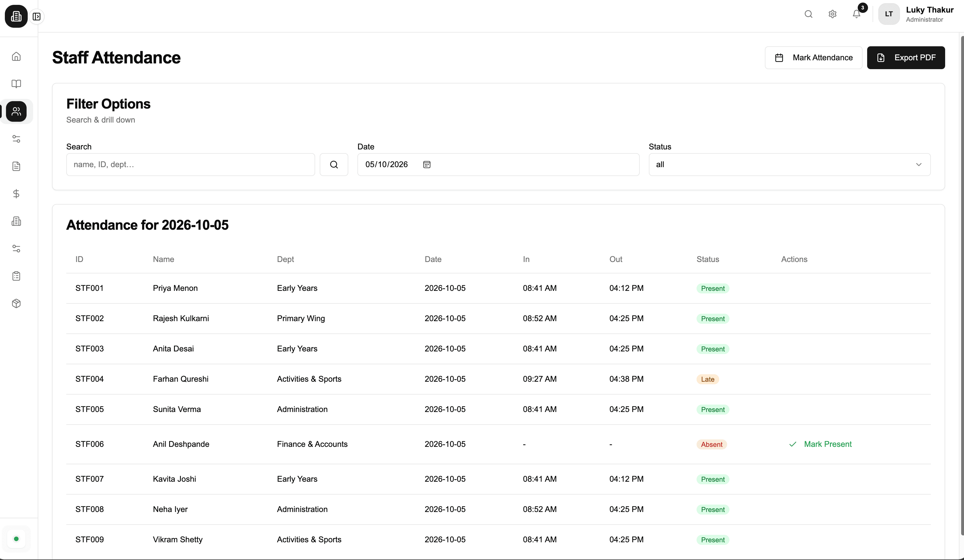The height and width of the screenshot is (560, 964).
Task: Click the name Farhan Qureshi
Action: point(181,379)
